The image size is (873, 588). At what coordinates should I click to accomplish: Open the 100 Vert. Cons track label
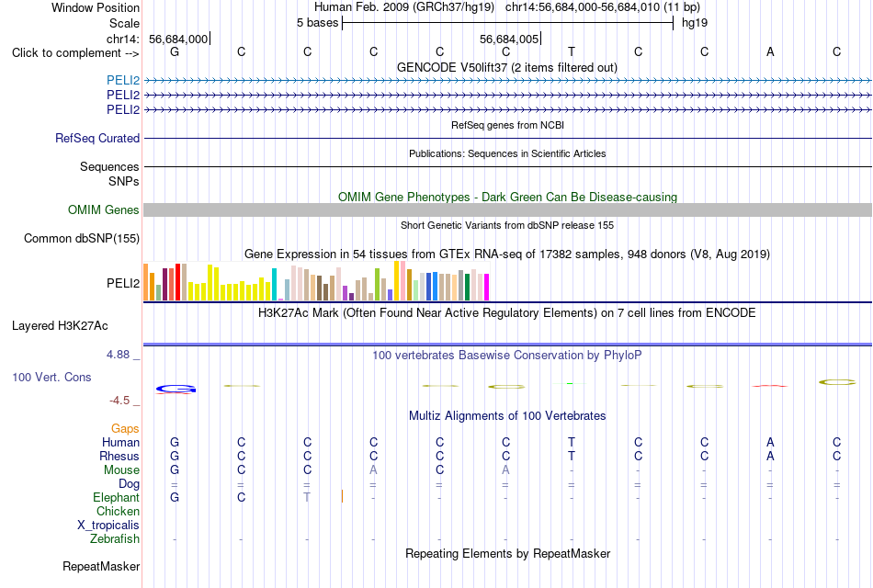[x=51, y=377]
